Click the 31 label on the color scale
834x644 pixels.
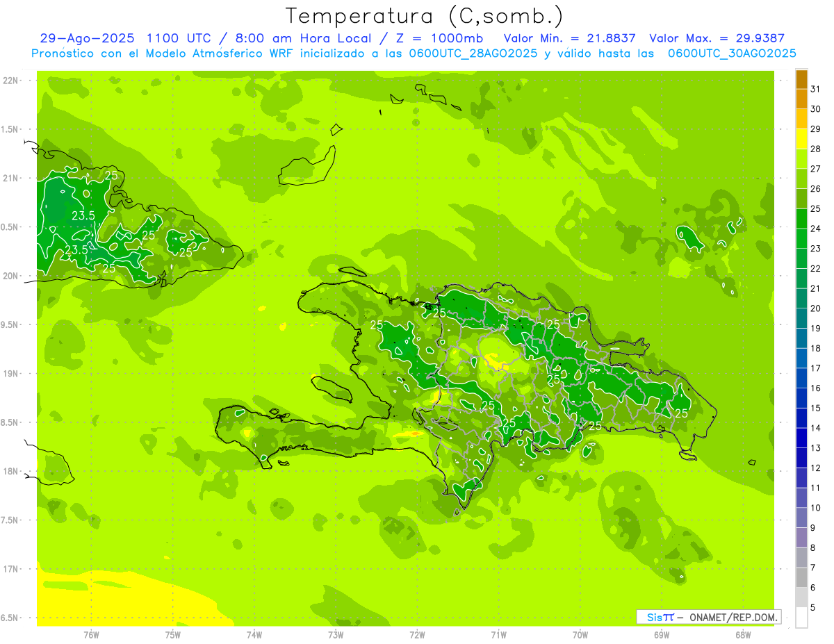(816, 89)
